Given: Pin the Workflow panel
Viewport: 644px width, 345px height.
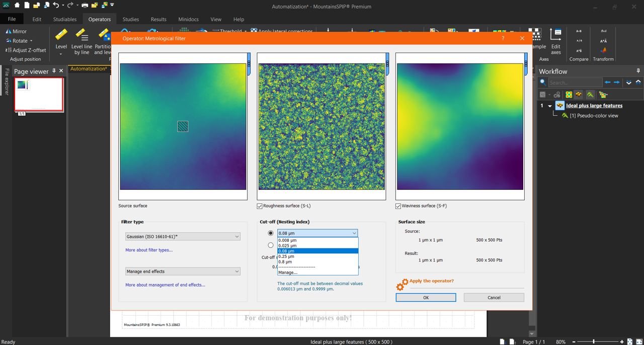Looking at the screenshot, I should click(x=638, y=71).
